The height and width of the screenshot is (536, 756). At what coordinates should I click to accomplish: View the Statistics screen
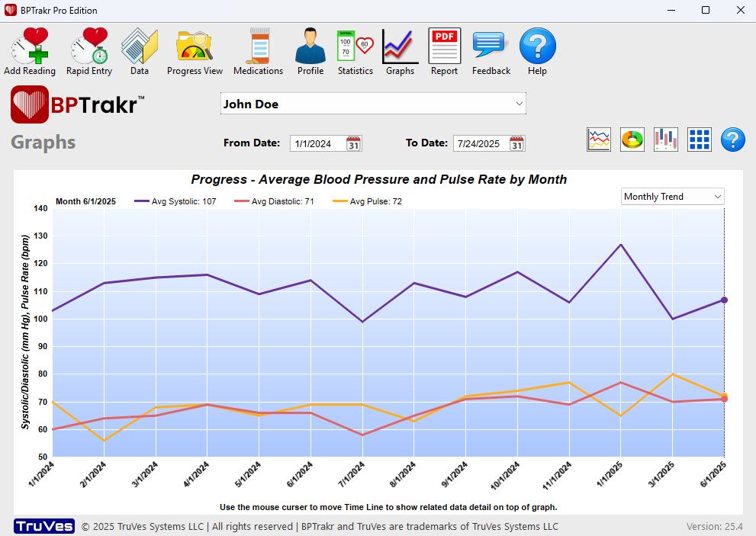355,51
